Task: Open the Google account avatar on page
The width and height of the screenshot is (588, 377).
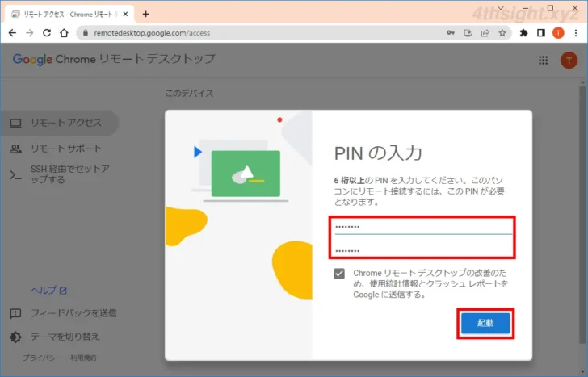Action: [x=569, y=61]
